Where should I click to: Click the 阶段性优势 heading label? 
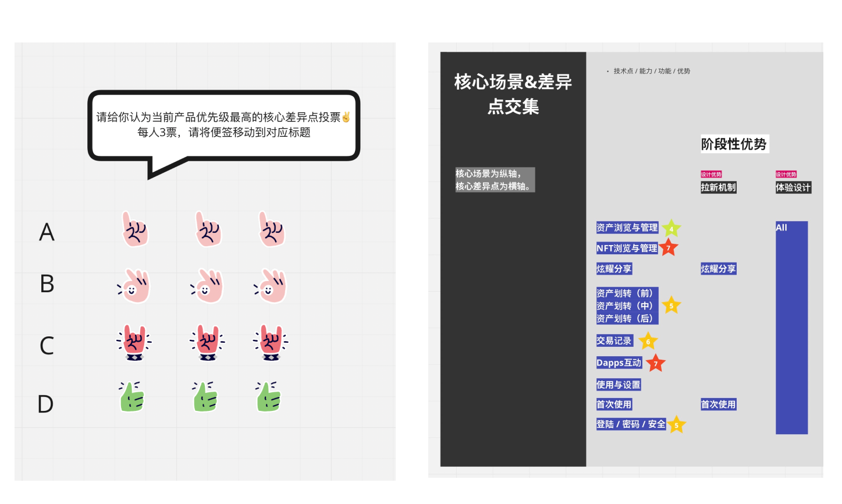pos(734,144)
